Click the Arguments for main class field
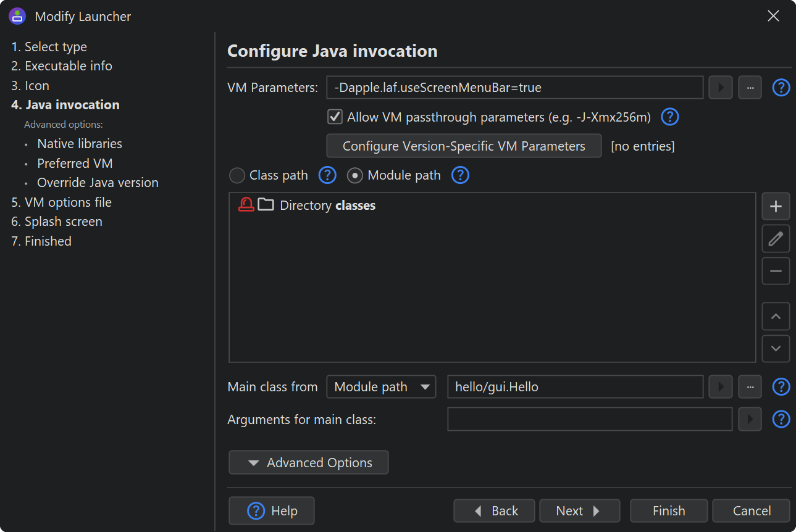 (x=589, y=420)
